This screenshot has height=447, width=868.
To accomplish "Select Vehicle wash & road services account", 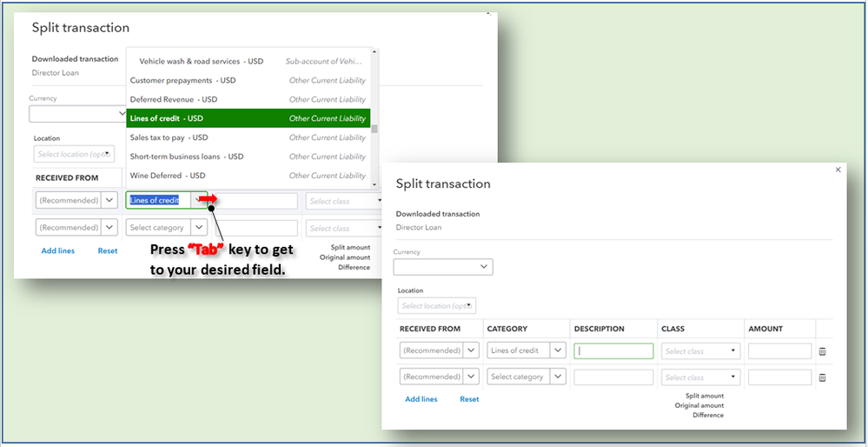I will (248, 62).
